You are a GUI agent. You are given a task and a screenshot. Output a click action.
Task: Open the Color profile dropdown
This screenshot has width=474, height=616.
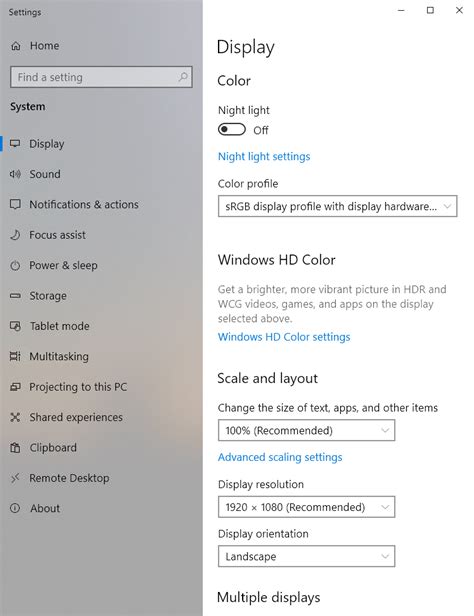[337, 206]
